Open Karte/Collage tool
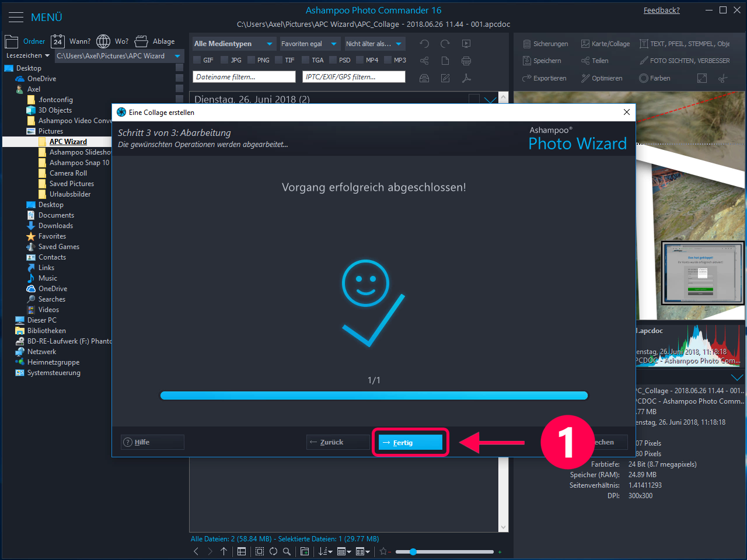 [x=605, y=44]
